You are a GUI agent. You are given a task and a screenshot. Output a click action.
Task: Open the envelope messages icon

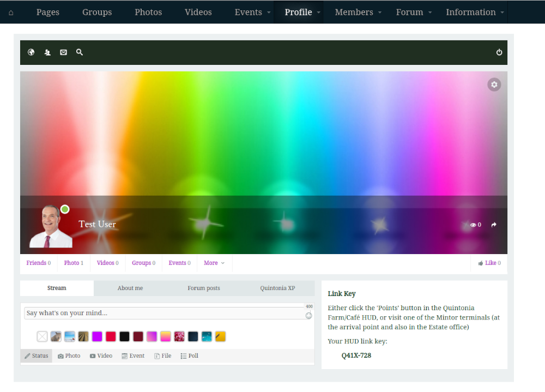point(63,52)
